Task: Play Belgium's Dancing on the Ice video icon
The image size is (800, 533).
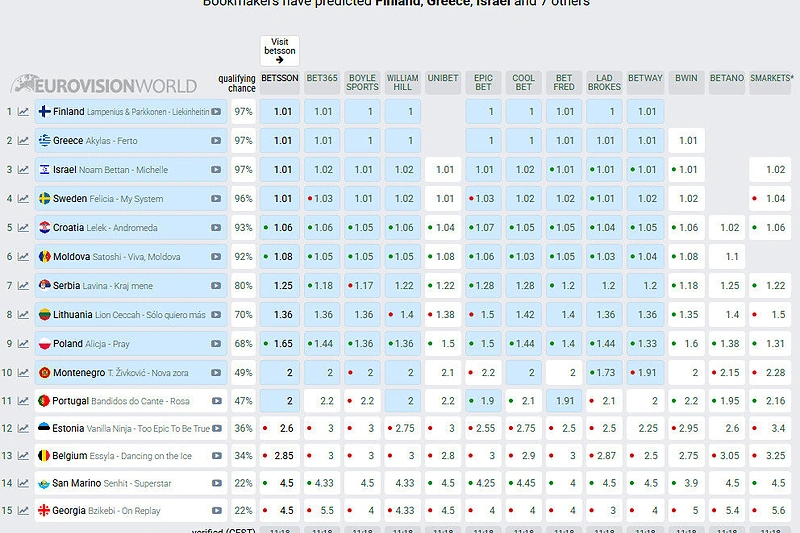Action: point(217,456)
